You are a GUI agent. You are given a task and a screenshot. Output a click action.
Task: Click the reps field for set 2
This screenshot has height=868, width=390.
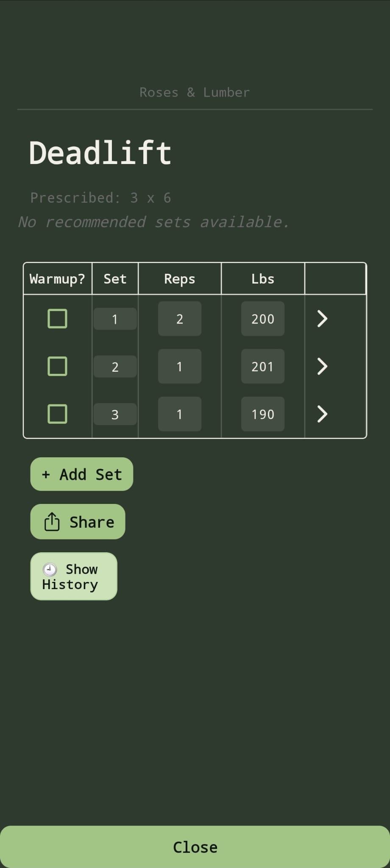click(180, 366)
